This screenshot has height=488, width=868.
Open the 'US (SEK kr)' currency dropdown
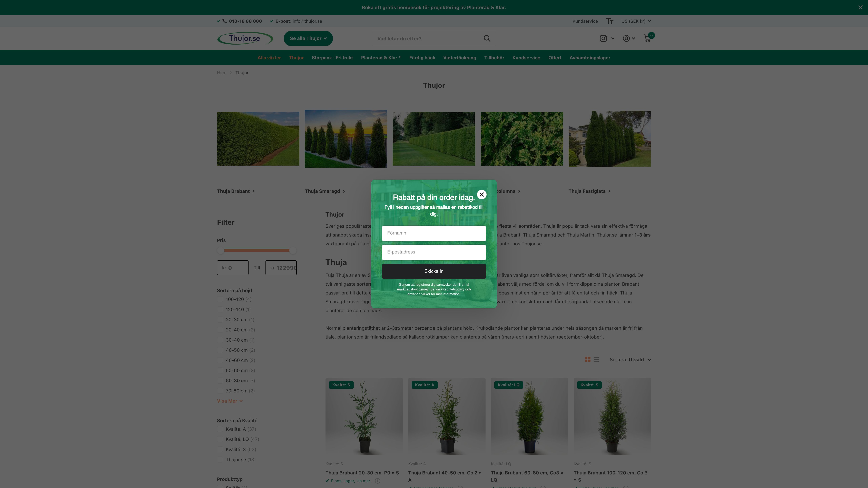click(636, 21)
